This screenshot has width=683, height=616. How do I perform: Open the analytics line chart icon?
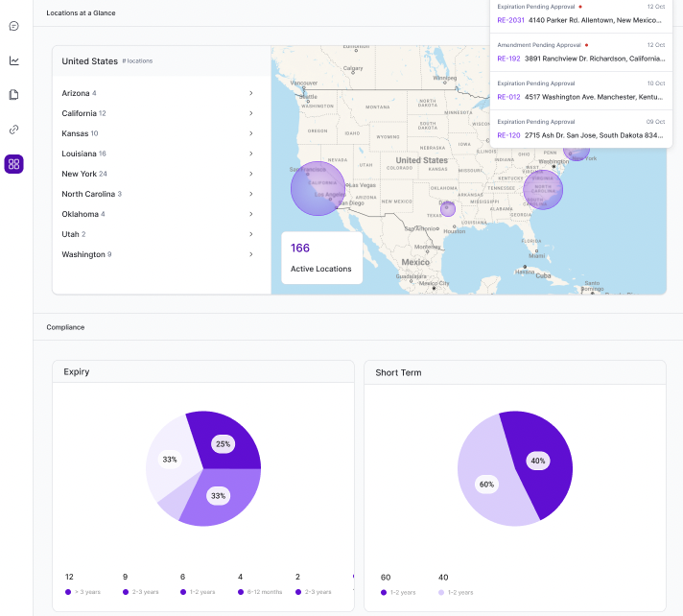pos(13,60)
